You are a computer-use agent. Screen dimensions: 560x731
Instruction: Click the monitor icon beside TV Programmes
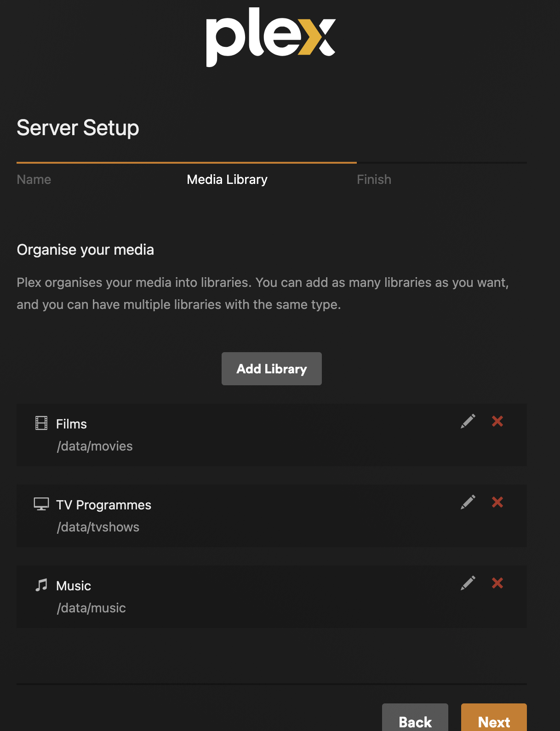coord(41,504)
